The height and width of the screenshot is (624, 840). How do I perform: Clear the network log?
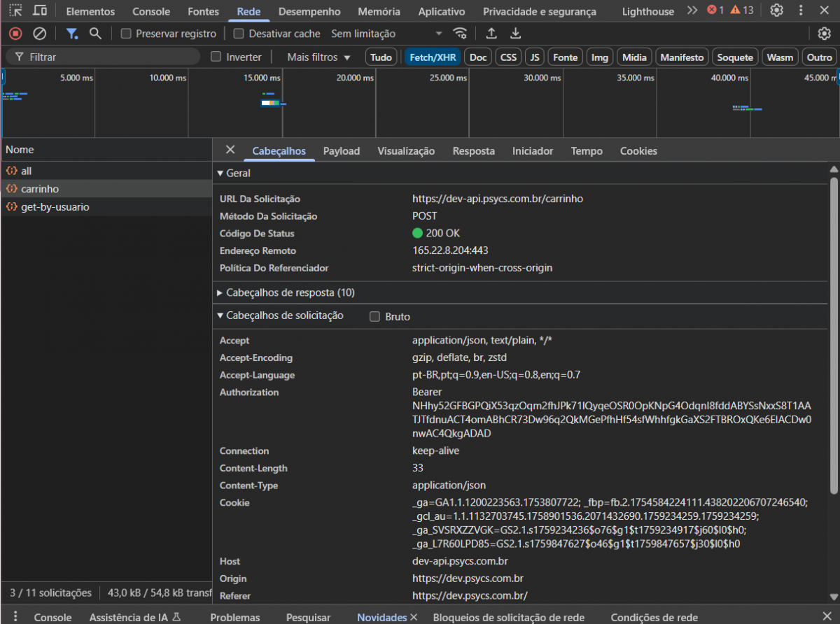pyautogui.click(x=40, y=34)
